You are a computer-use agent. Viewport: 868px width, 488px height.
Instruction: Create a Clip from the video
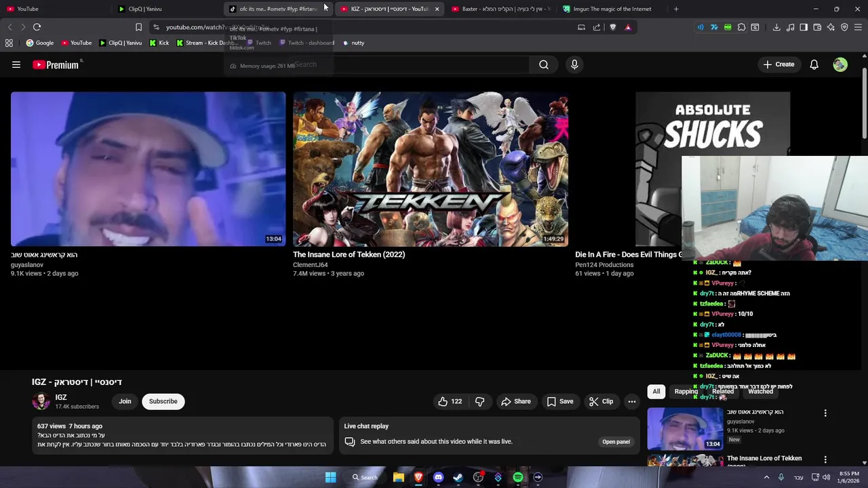[x=601, y=401]
